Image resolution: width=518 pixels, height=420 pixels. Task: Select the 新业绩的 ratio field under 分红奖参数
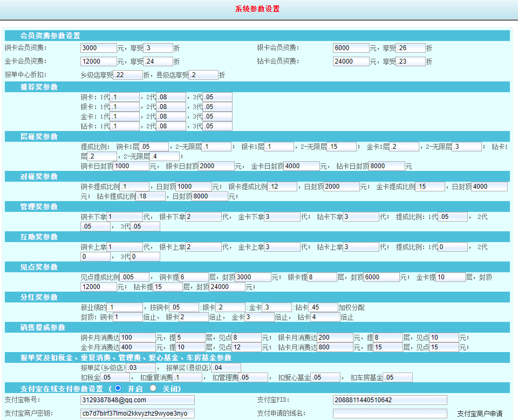pyautogui.click(x=125, y=307)
